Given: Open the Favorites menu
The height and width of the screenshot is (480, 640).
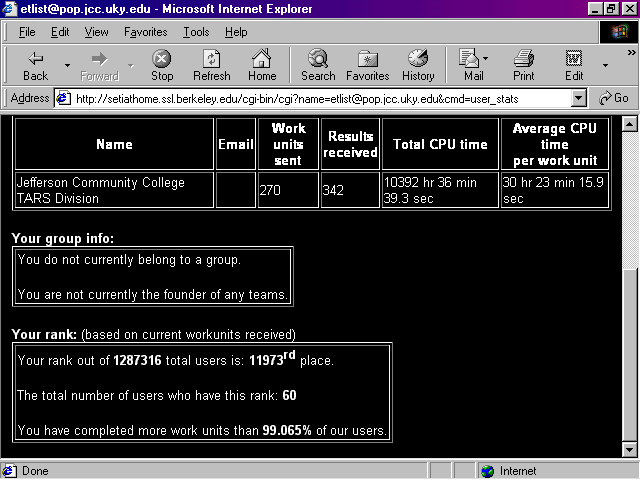Looking at the screenshot, I should 145,32.
